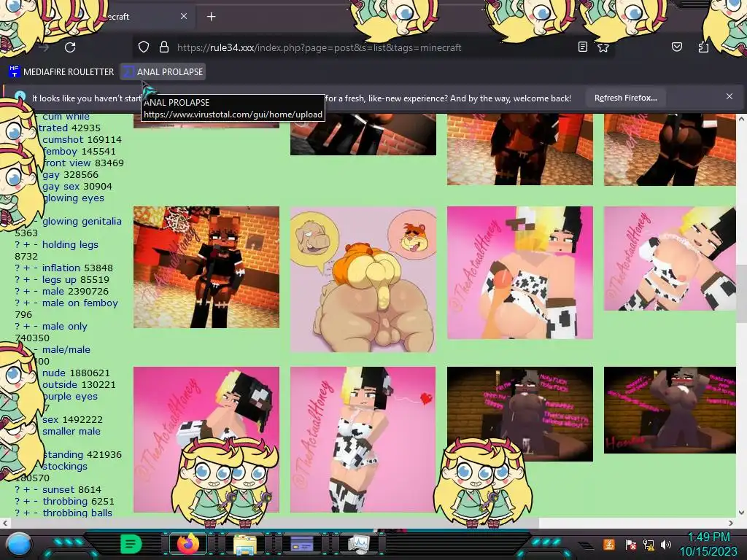Click the '-' link beside sunset
Viewport: 747px width, 560px height.
(36, 490)
